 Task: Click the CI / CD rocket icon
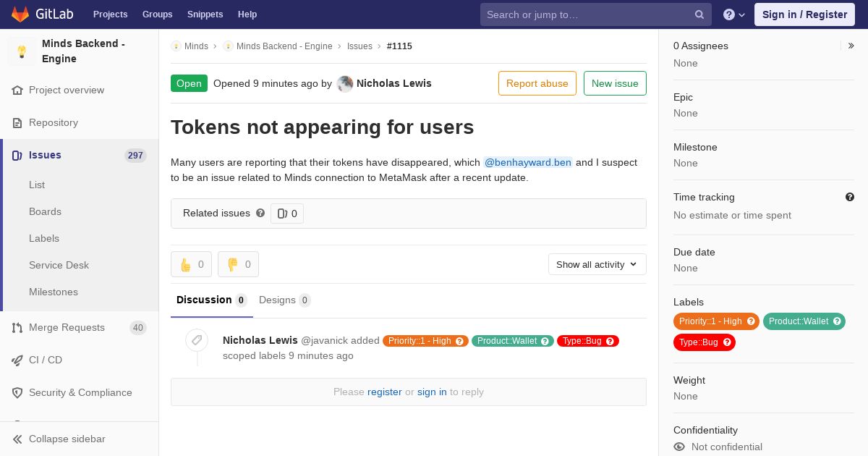tap(17, 360)
